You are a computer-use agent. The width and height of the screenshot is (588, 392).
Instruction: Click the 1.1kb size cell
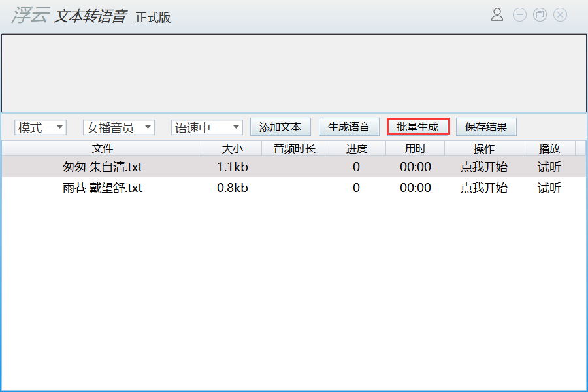click(233, 167)
